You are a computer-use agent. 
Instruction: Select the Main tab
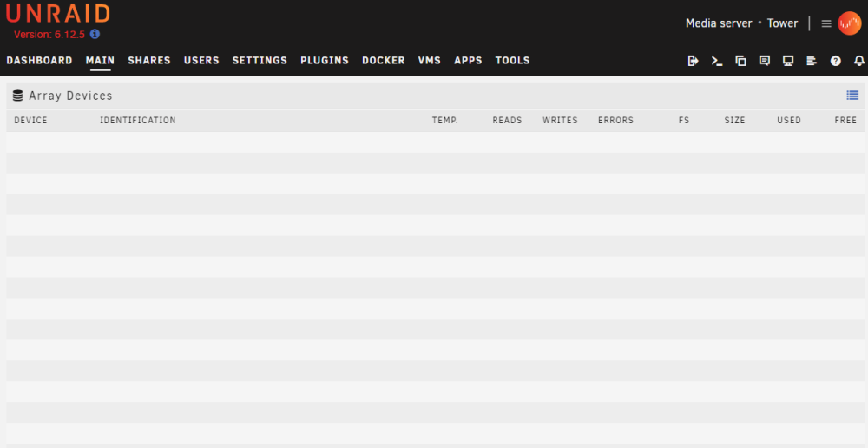coord(100,61)
